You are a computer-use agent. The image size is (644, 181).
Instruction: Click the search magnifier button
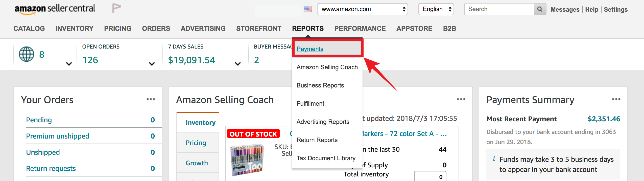click(540, 9)
